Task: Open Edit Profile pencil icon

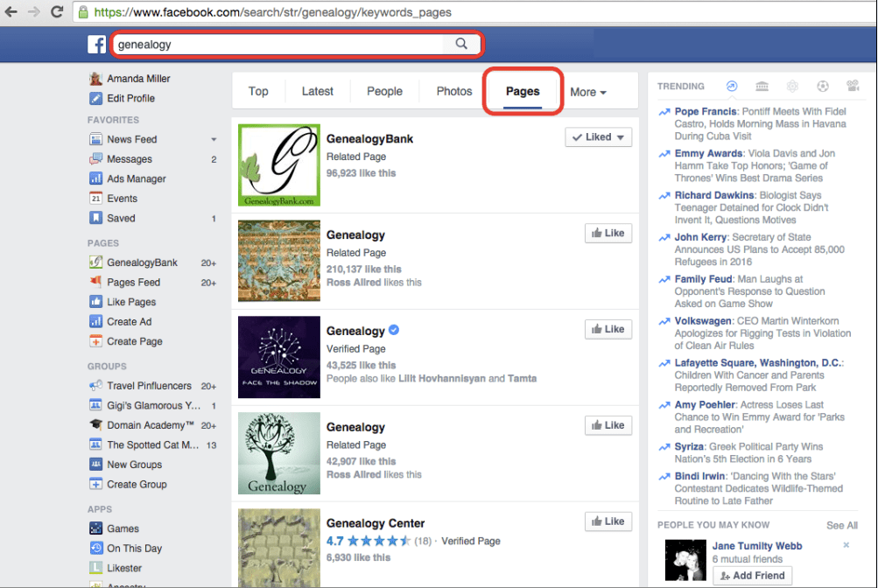Action: coord(95,99)
